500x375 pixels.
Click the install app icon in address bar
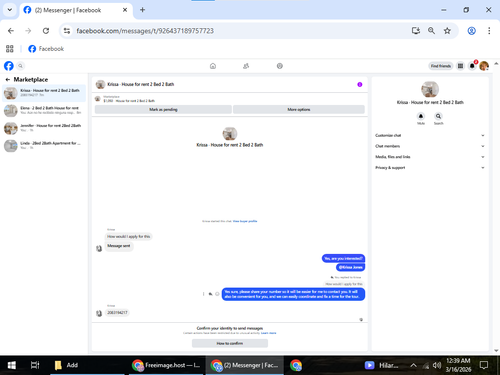pyautogui.click(x=415, y=31)
